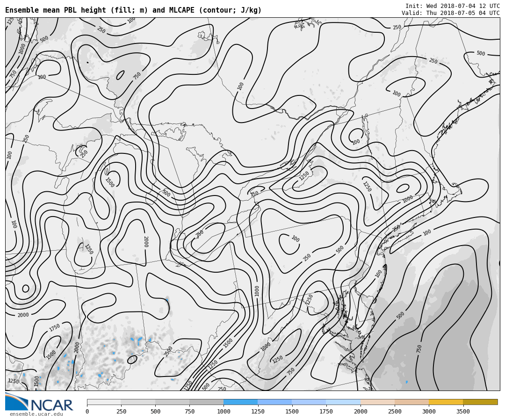Viewport: 505px width, 420px height.
Task: Pick the 1250–1500 blue colorbar swatch
Action: tap(275, 402)
